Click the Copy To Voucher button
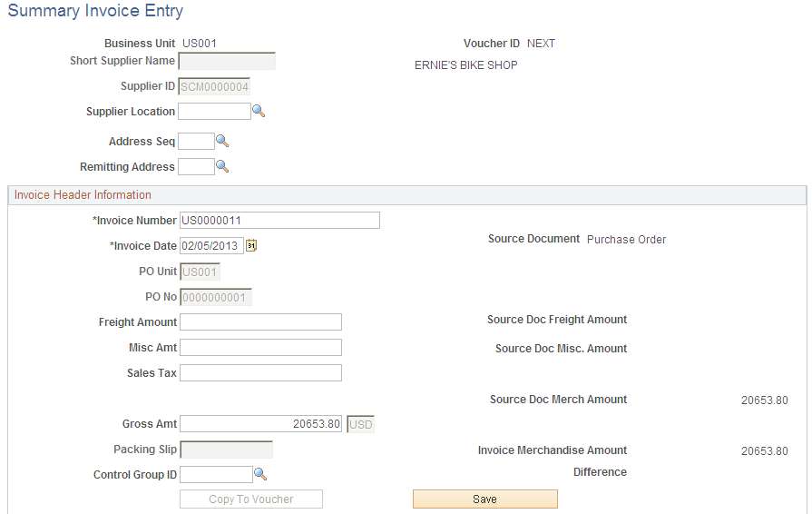The height and width of the screenshot is (514, 812). 251,499
